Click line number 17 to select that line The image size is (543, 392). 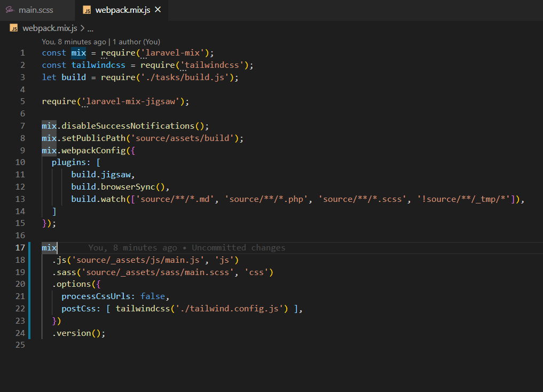[x=20, y=247]
